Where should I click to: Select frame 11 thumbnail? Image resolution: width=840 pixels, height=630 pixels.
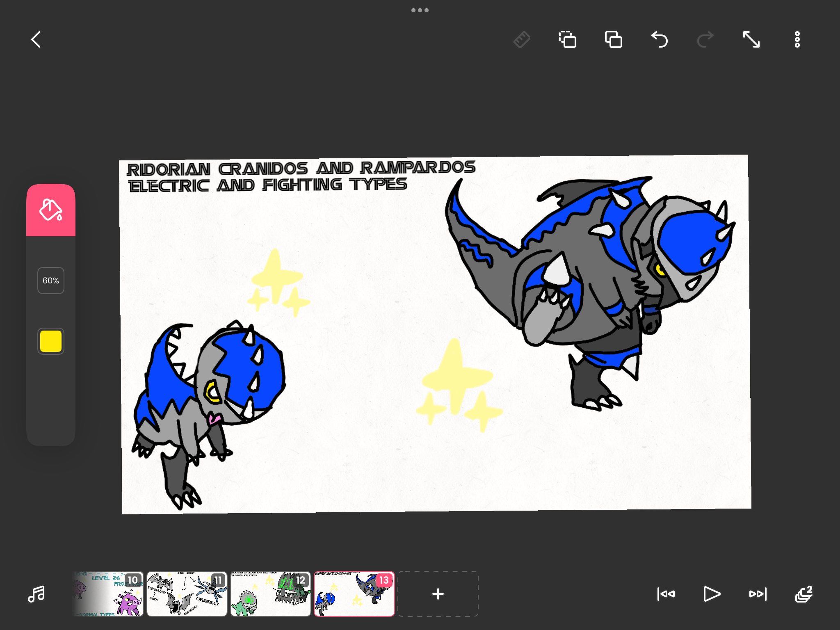(x=187, y=594)
